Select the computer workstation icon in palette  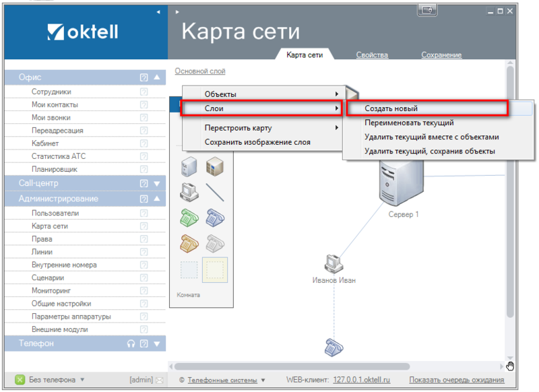coord(189,192)
